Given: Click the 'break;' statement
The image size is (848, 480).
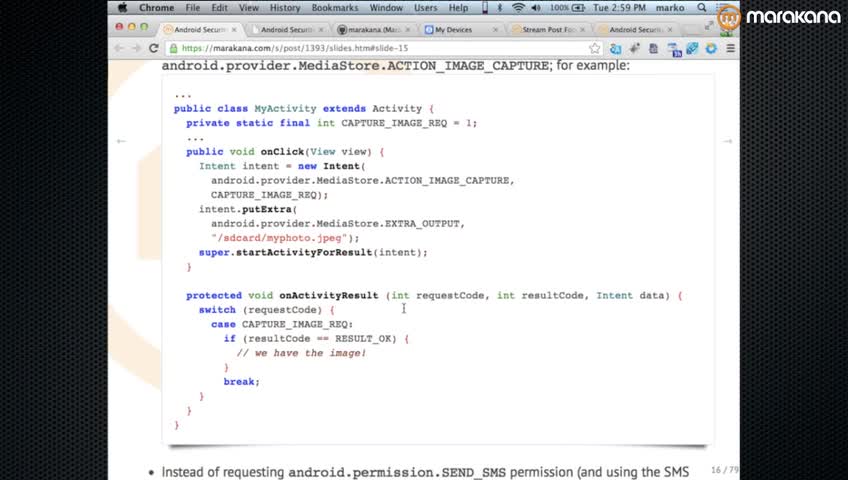Looking at the screenshot, I should click(242, 382).
